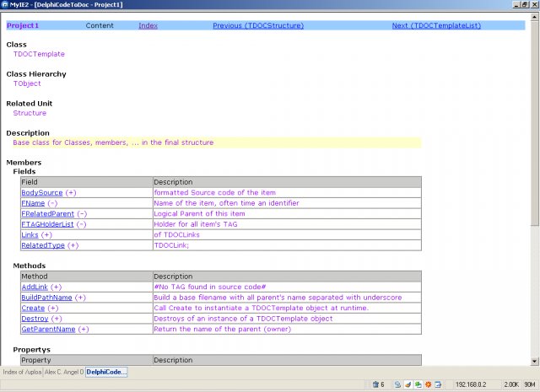Switch to the 'Alex C. Angel' tab
Image resolution: width=540 pixels, height=392 pixels.
click(x=64, y=372)
